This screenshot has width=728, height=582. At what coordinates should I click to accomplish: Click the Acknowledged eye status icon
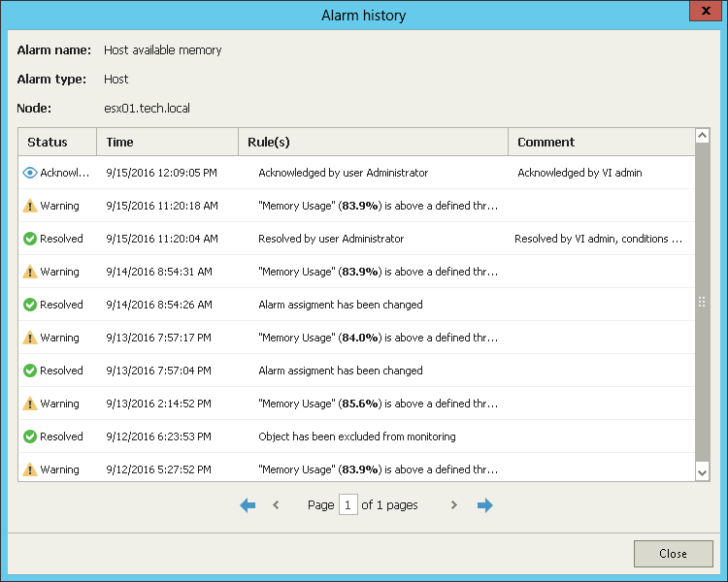(30, 173)
